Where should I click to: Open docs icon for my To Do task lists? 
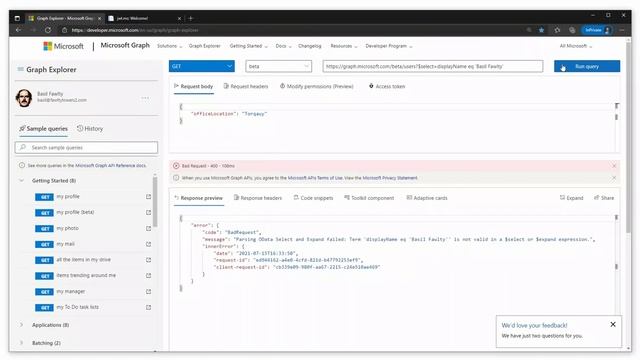pos(149,307)
